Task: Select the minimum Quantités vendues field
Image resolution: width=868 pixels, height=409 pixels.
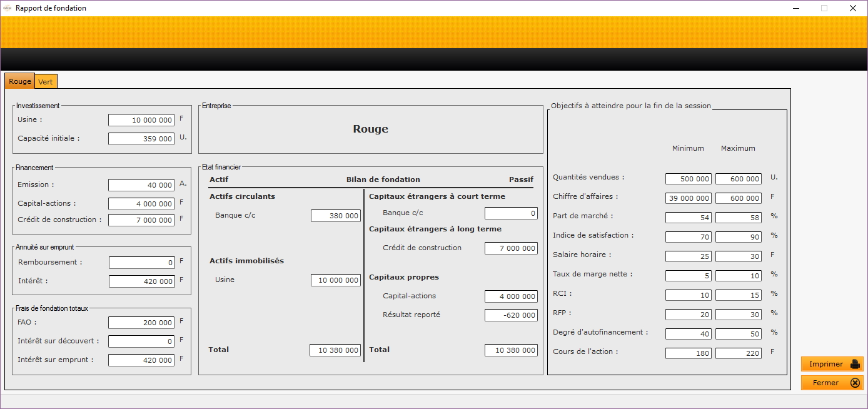Action: [689, 179]
